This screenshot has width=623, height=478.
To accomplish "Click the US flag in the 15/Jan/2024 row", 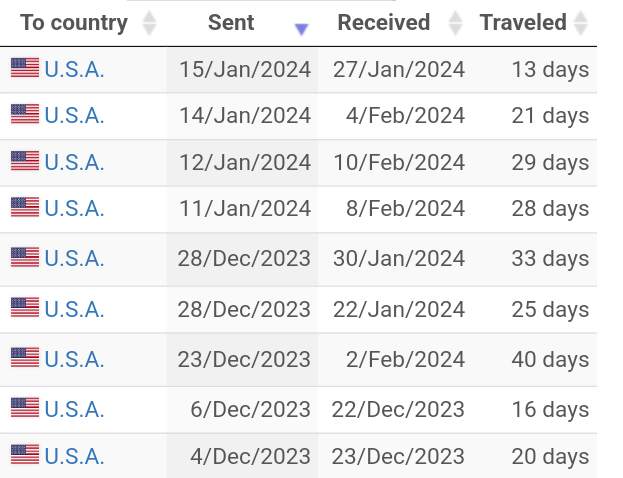I will point(25,68).
